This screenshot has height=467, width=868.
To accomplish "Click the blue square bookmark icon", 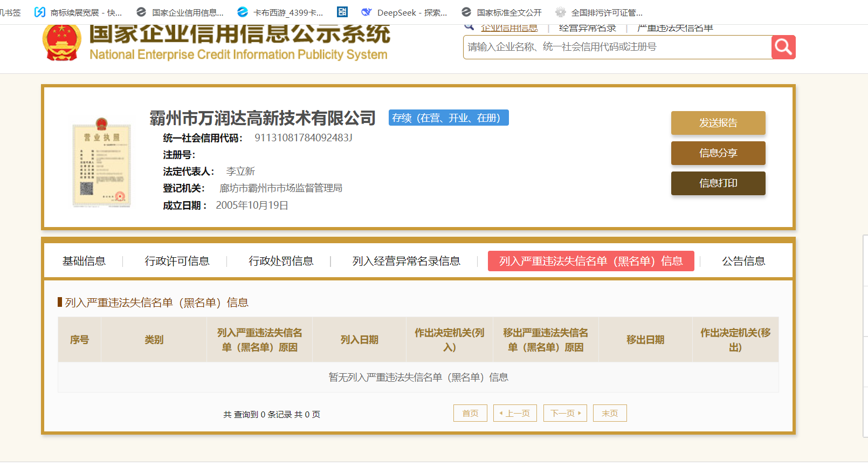I will click(x=342, y=12).
